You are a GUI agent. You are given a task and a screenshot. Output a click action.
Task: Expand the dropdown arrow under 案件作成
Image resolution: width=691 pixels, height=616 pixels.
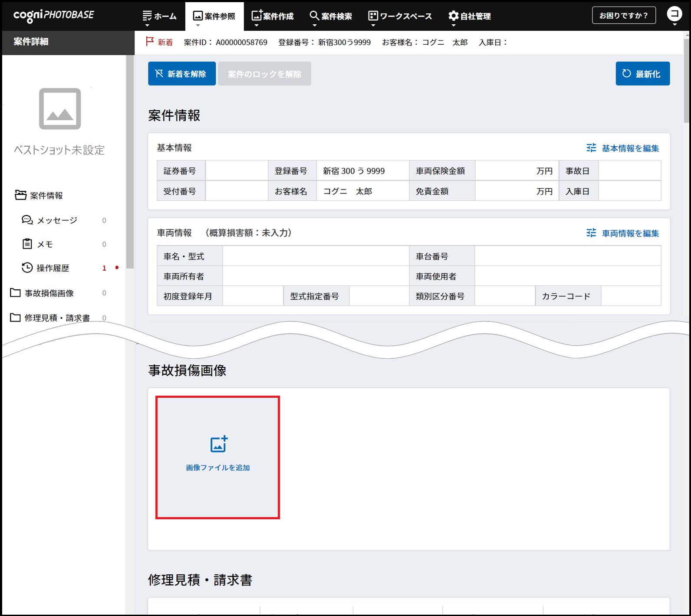coord(257,25)
